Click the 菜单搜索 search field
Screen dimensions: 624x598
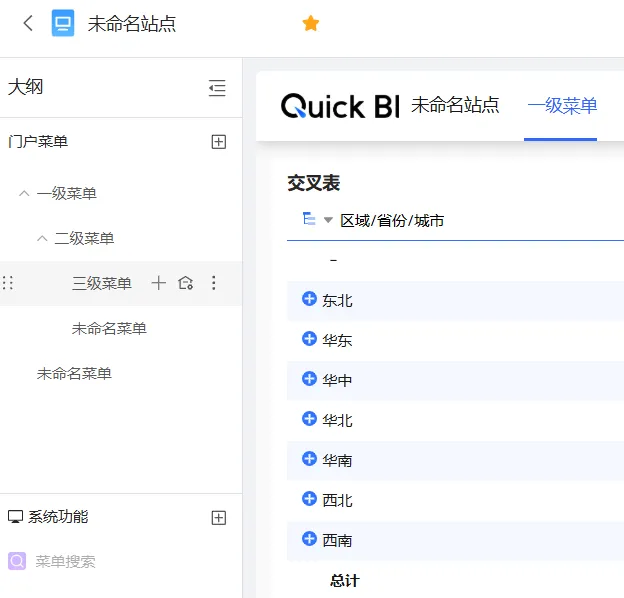tap(66, 561)
